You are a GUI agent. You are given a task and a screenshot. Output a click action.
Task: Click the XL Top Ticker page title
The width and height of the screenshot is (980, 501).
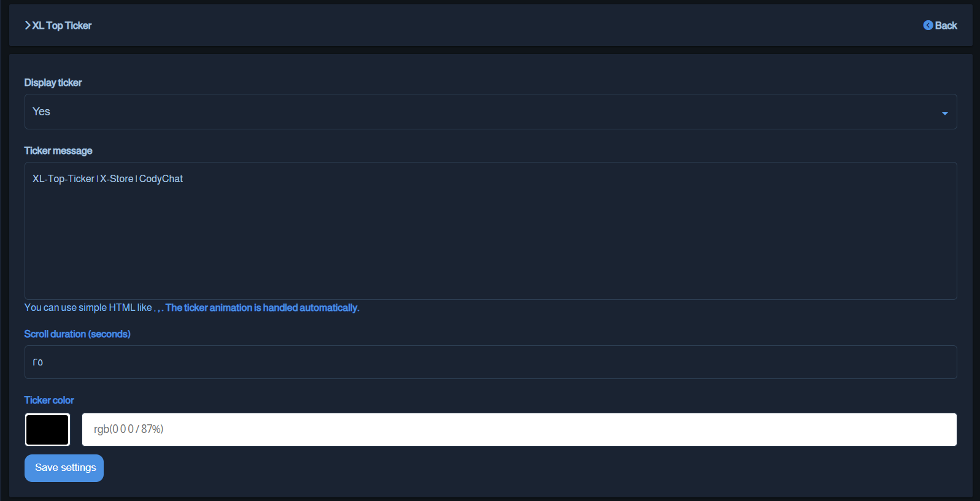tap(62, 25)
